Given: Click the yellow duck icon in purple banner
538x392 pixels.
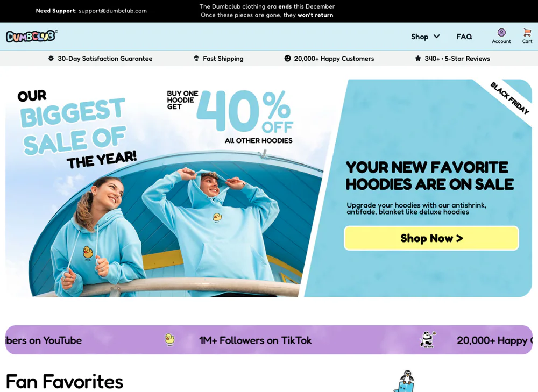Looking at the screenshot, I should pyautogui.click(x=170, y=339).
